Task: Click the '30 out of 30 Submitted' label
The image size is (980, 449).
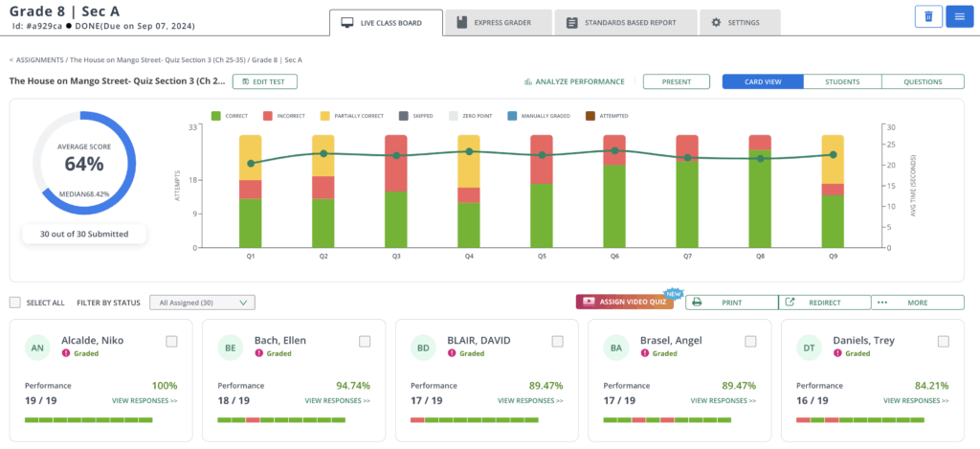Action: click(x=84, y=234)
